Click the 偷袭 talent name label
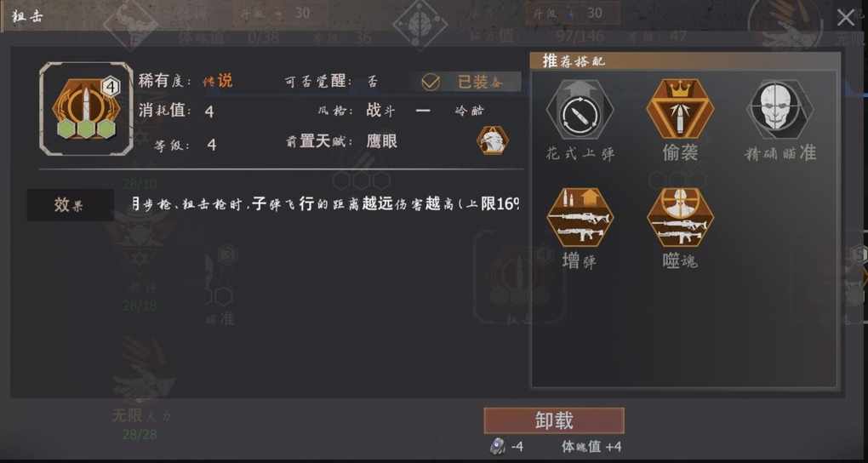This screenshot has height=463, width=868. 680,152
